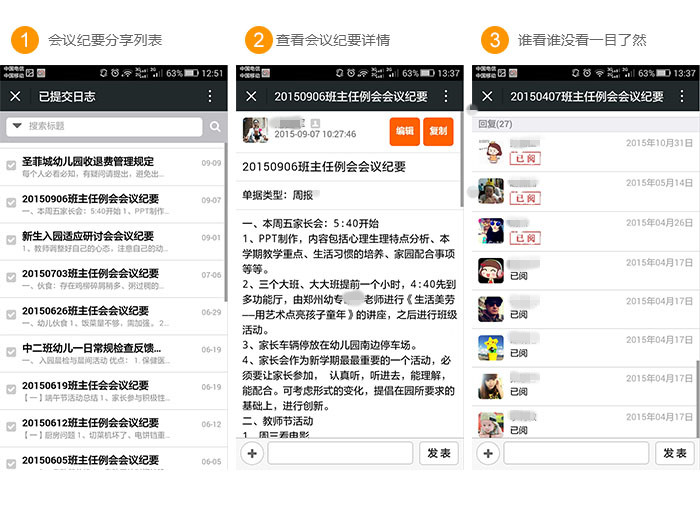Tap the plus icon below the 回复(27) list
700x520 pixels.
pyautogui.click(x=488, y=453)
